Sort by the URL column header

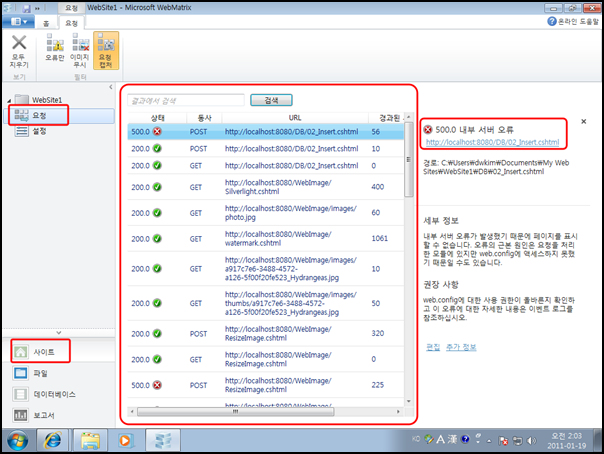[295, 118]
